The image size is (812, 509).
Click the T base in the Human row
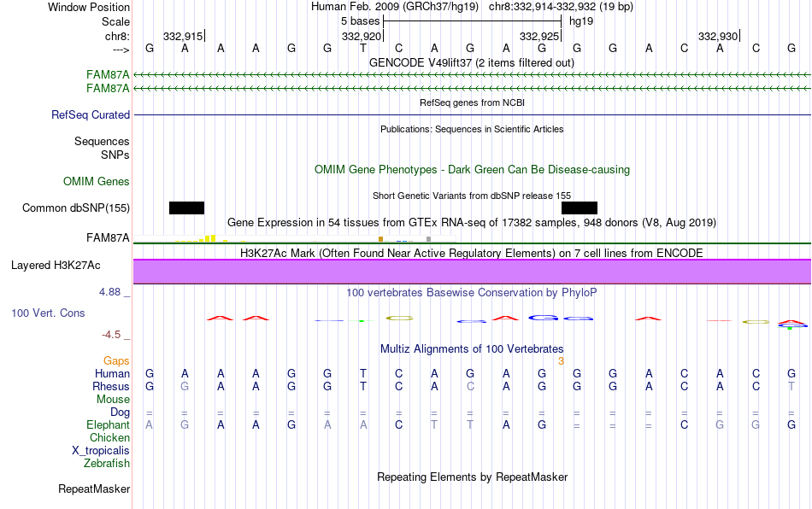pos(363,373)
